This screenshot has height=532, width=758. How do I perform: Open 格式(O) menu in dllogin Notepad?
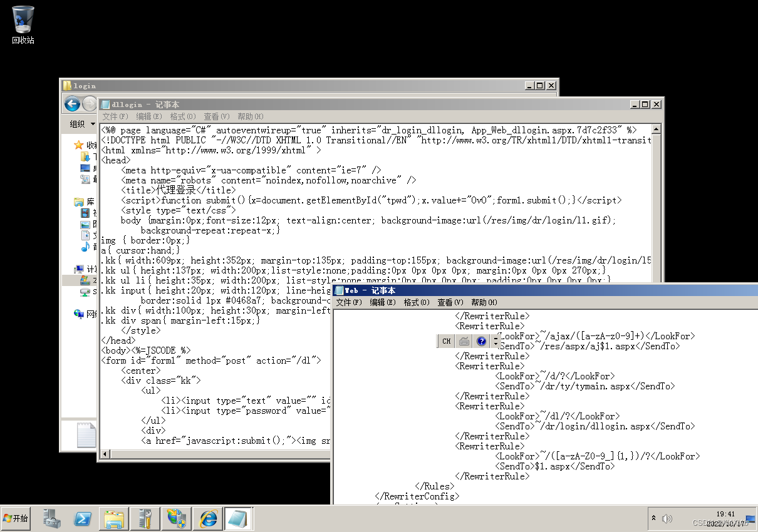[183, 116]
